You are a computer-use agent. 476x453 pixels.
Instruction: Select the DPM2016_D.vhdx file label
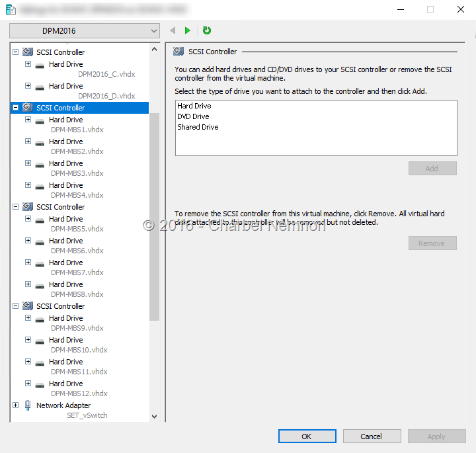(106, 96)
